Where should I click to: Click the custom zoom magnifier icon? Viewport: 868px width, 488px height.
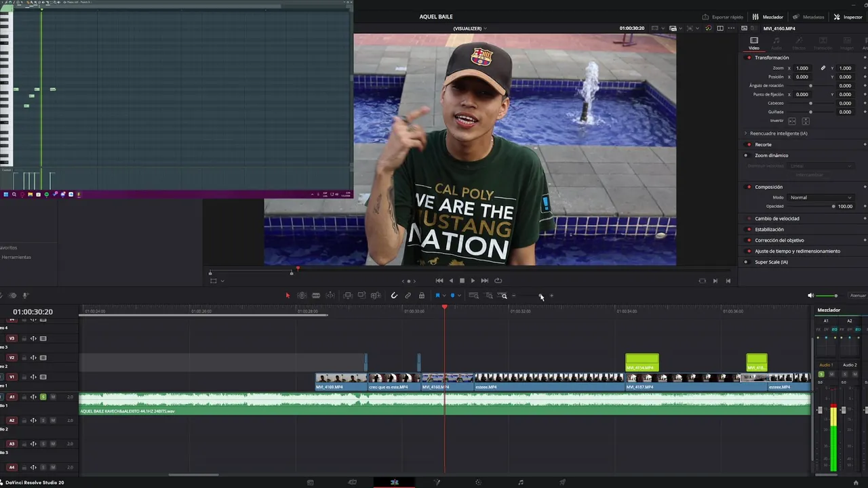[503, 296]
